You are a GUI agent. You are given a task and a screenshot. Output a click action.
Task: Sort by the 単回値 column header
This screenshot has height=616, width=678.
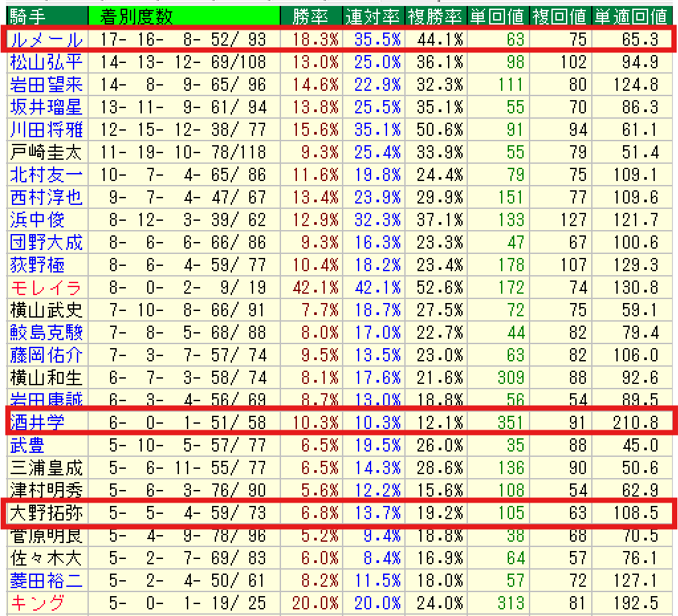pyautogui.click(x=498, y=16)
